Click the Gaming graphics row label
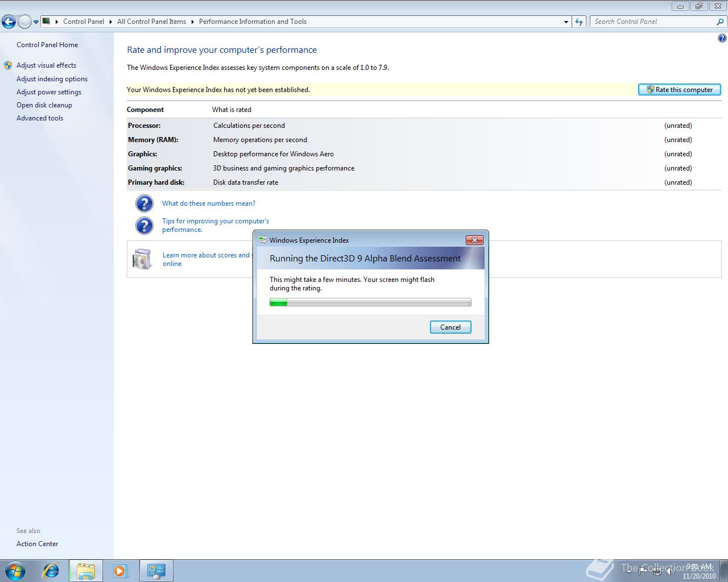 155,168
